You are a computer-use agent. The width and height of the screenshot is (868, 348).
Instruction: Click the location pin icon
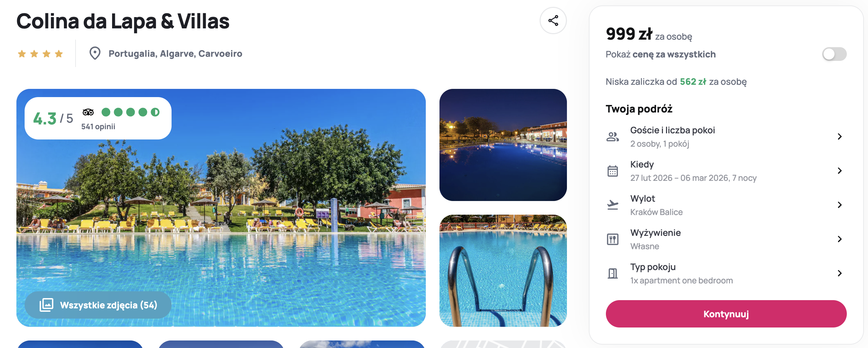tap(95, 53)
